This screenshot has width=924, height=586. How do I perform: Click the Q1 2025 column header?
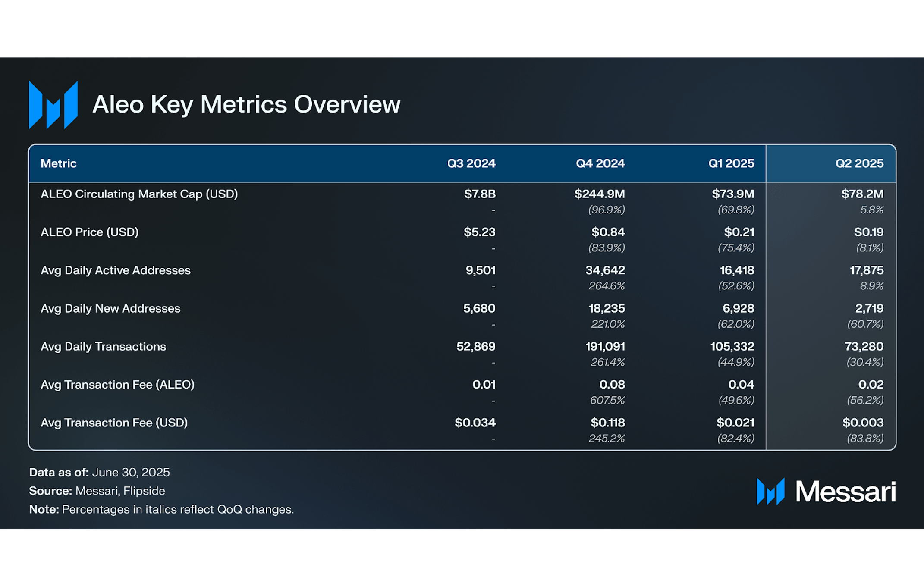pyautogui.click(x=731, y=163)
